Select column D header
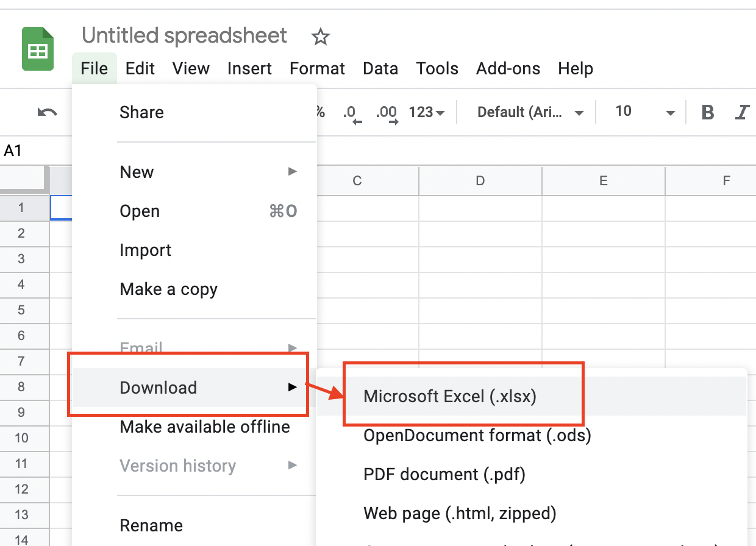 point(480,180)
